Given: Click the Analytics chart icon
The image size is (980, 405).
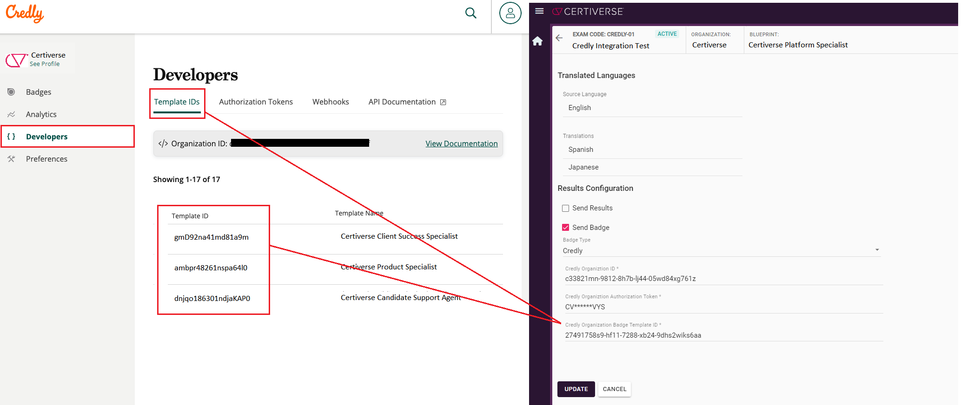Looking at the screenshot, I should pos(11,114).
